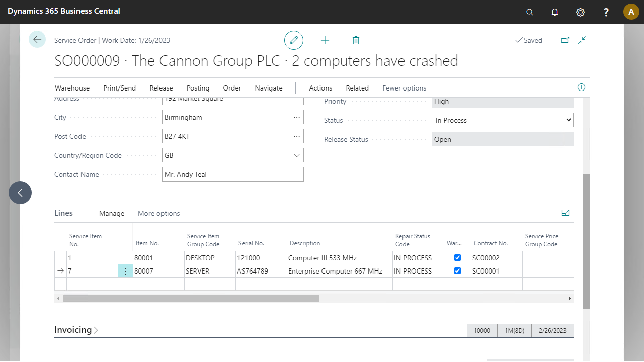Click contract number SC00002
The height and width of the screenshot is (362, 644).
[x=497, y=258]
